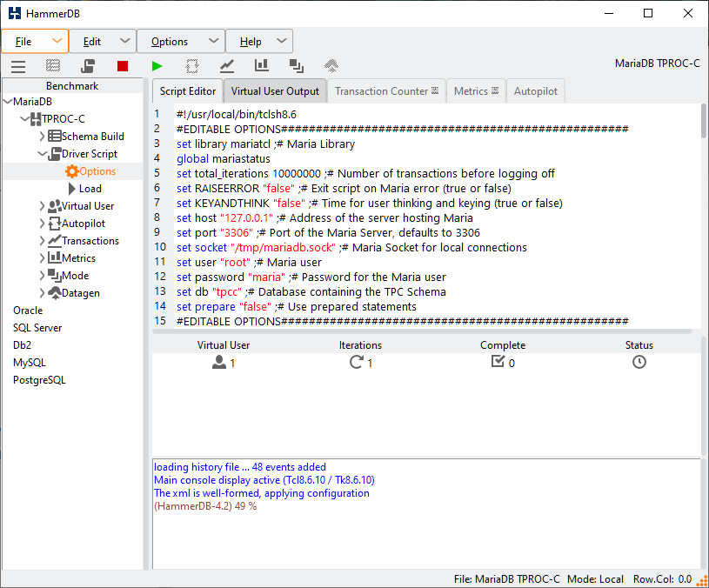Switch to the Script Editor tab
The image size is (709, 588).
(188, 91)
